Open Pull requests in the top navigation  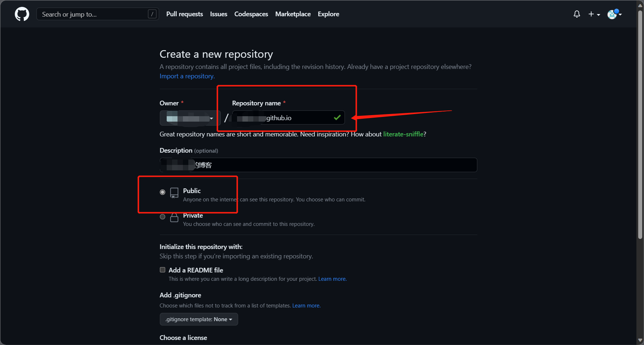pos(185,14)
